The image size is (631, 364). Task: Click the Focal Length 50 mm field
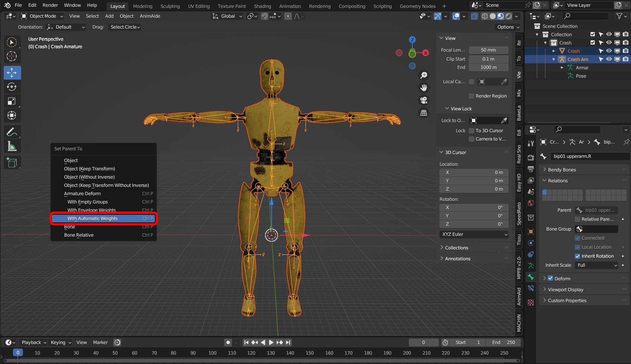(x=488, y=50)
